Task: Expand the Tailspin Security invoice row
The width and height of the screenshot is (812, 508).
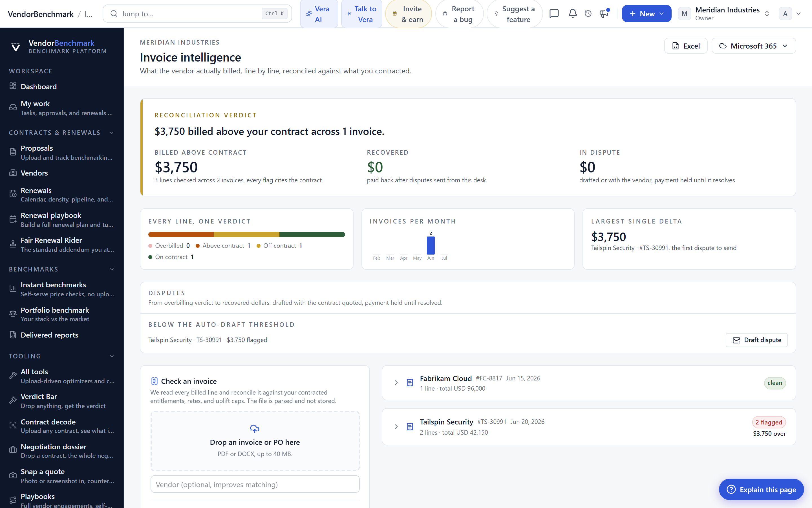Action: click(396, 427)
